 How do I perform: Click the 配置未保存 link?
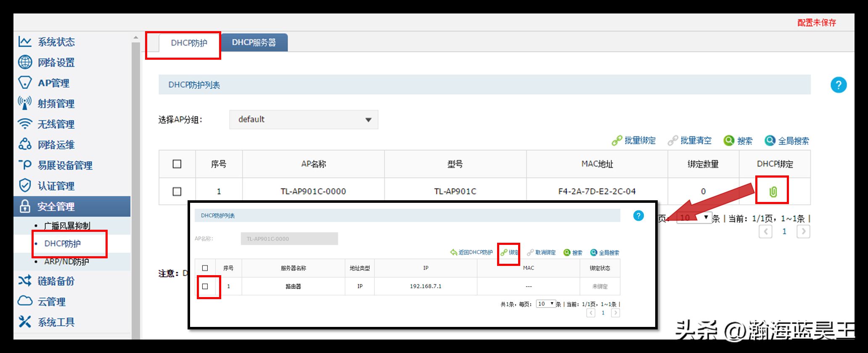click(817, 23)
